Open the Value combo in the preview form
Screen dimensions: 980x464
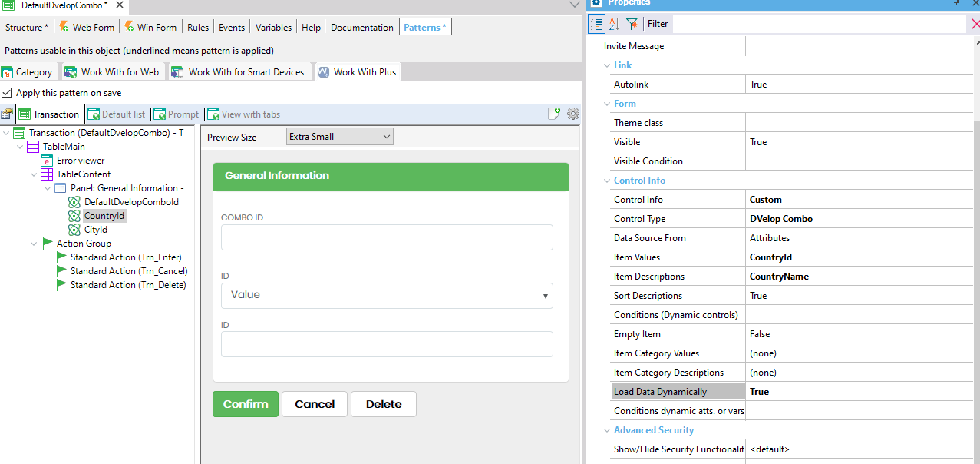[387, 295]
